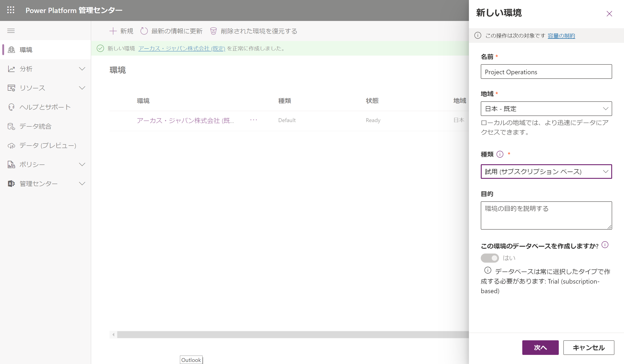Click the 分析 chart icon
Screen dimensions: 624x364
[11, 69]
